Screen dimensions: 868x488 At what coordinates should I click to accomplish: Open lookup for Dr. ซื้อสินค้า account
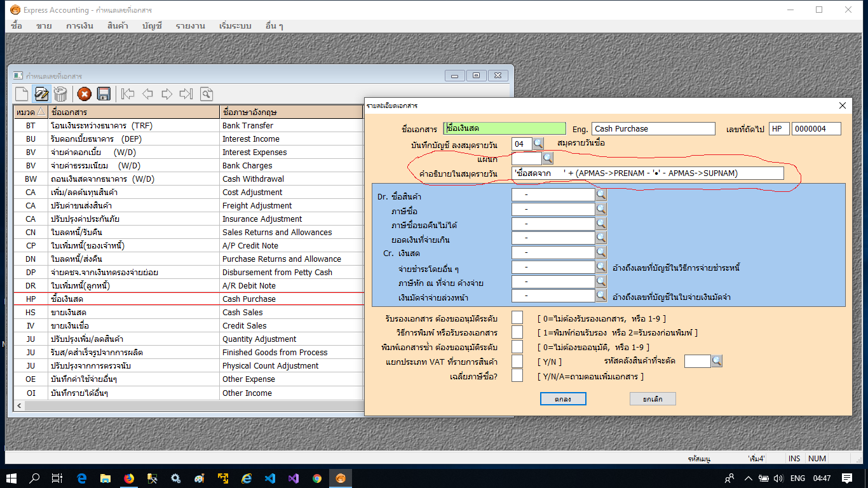click(601, 194)
